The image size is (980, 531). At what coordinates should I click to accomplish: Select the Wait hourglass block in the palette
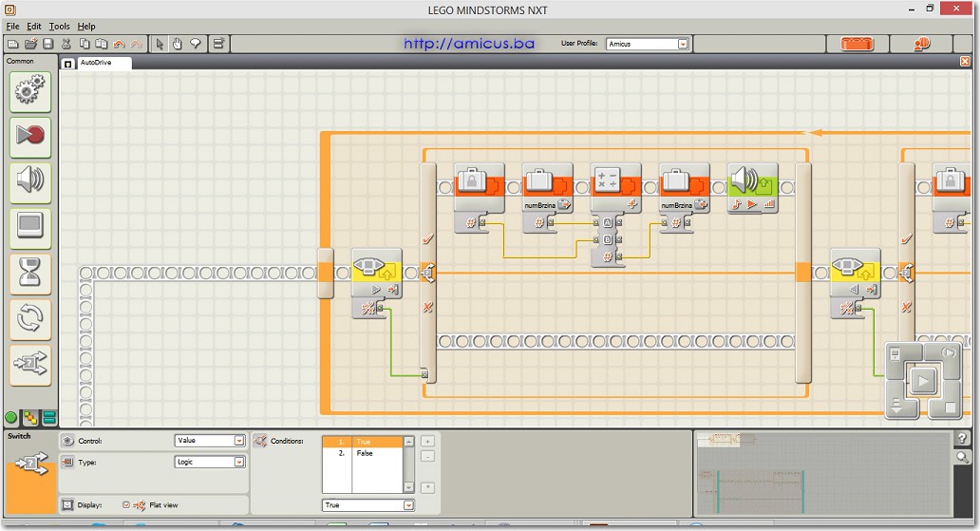click(x=30, y=274)
